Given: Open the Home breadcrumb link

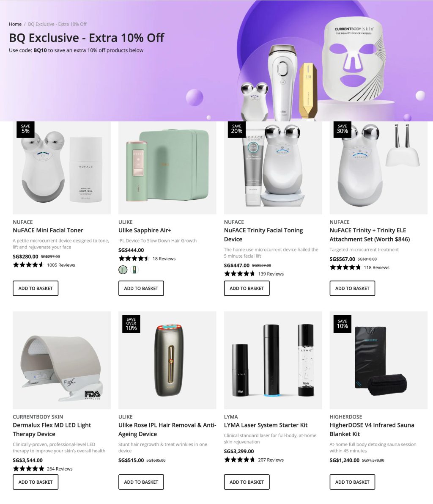Looking at the screenshot, I should (x=15, y=24).
